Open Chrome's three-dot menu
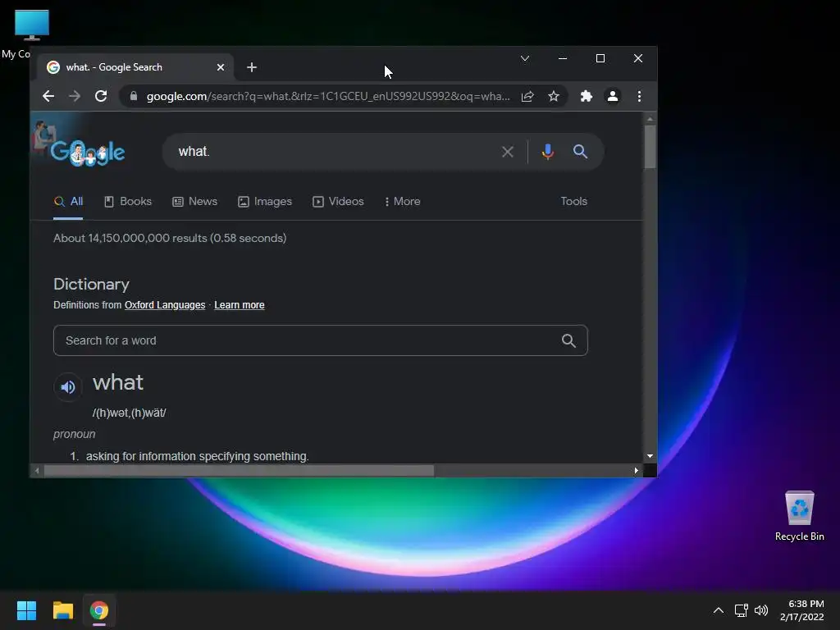Viewport: 840px width, 630px height. coord(639,97)
